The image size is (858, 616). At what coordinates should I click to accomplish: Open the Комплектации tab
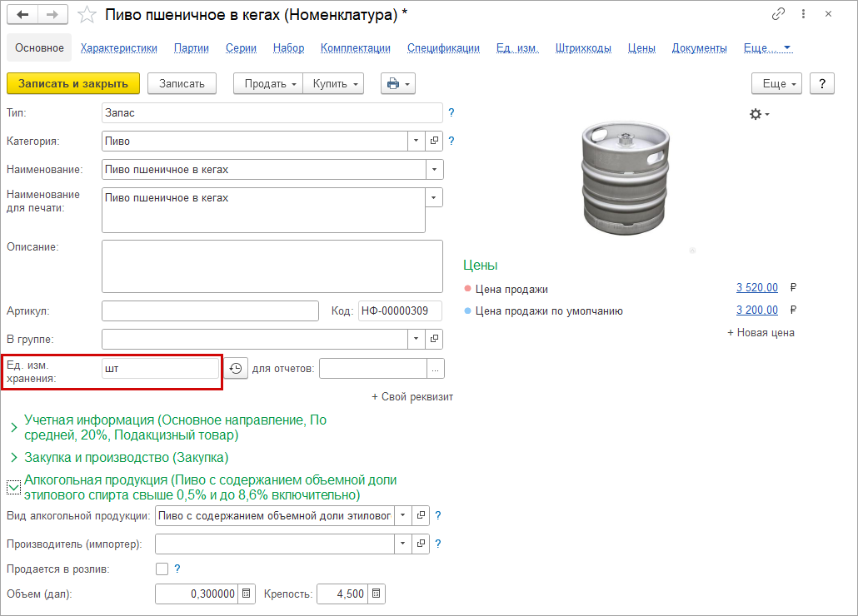[356, 48]
